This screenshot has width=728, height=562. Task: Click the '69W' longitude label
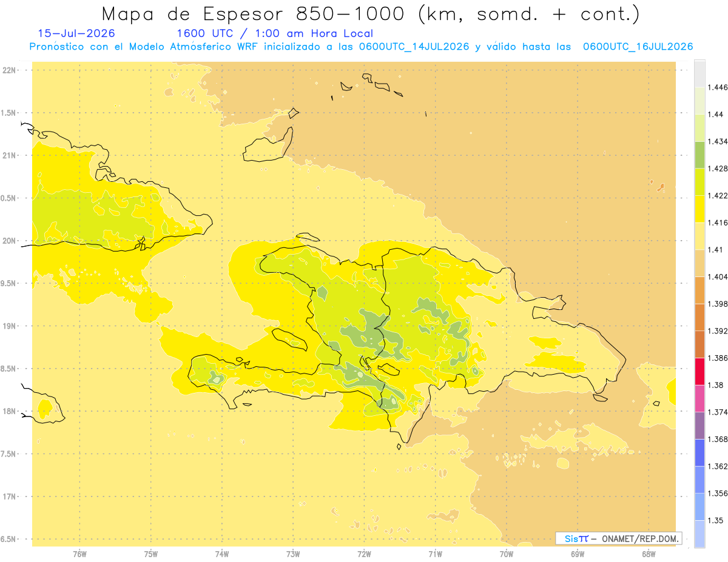pos(577,554)
